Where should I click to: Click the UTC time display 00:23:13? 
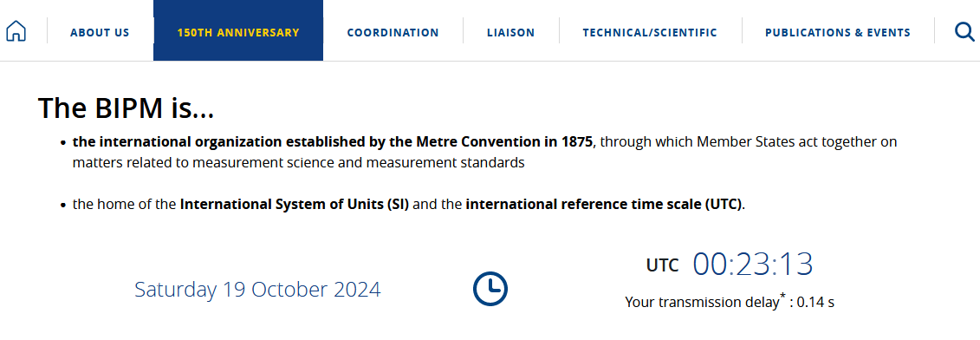click(753, 265)
